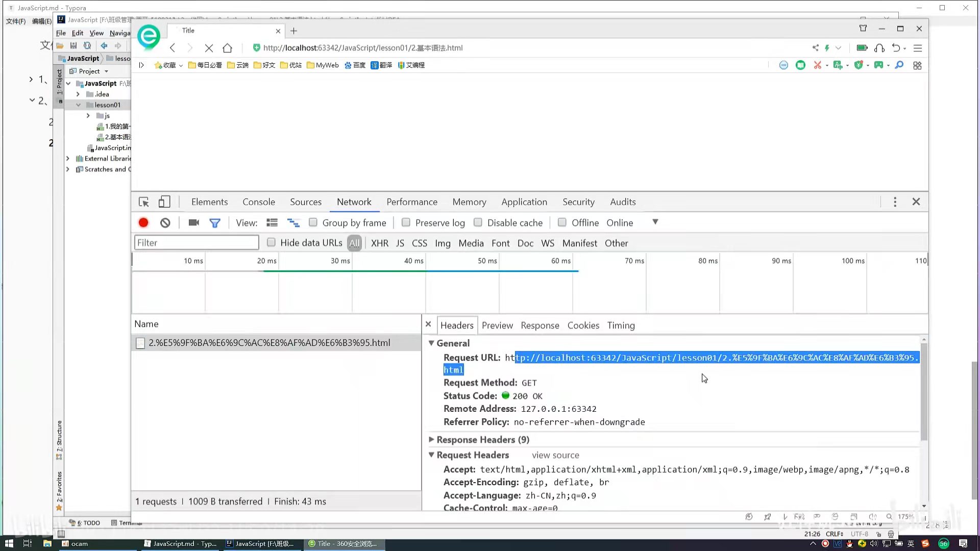Tick the Hide data URLs checkbox
The width and height of the screenshot is (980, 551).
(271, 243)
